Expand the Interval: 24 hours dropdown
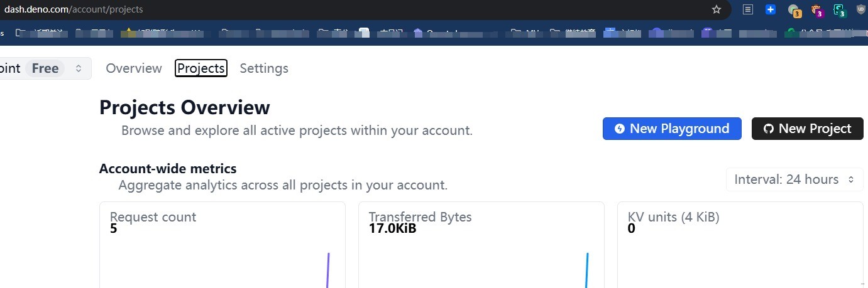Screen dimensions: 868x288 794,179
